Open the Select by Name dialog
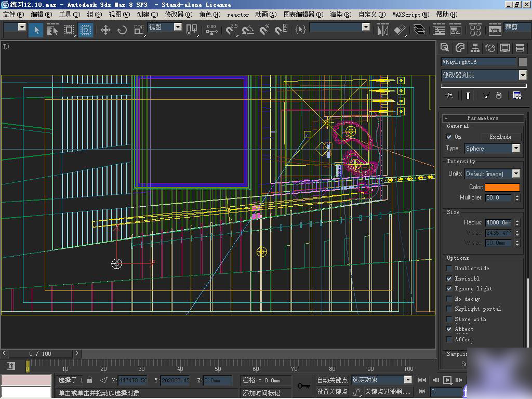Screen dimensions: 532x399 tap(52, 30)
